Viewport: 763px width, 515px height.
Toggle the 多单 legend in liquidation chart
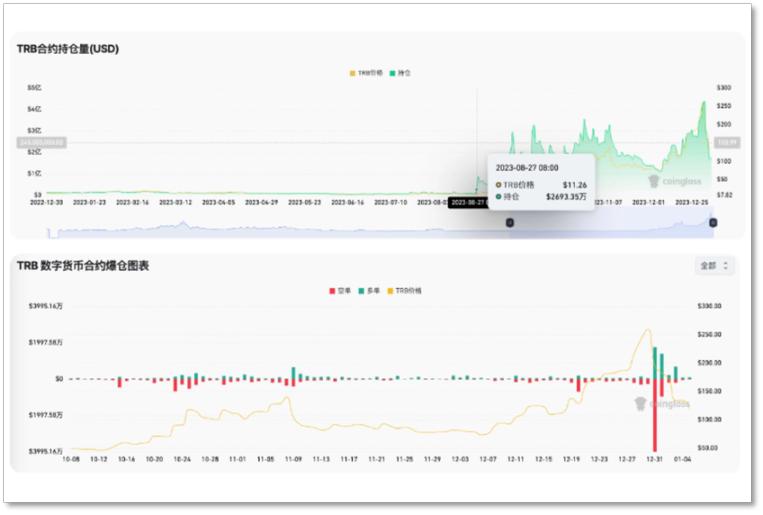click(371, 290)
